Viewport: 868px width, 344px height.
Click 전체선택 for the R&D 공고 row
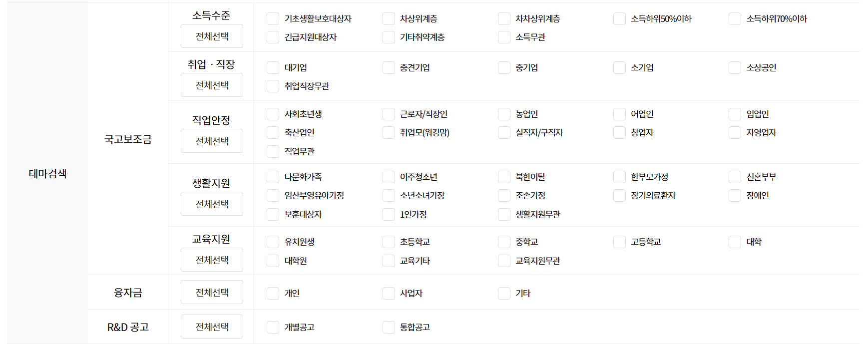[x=212, y=326]
